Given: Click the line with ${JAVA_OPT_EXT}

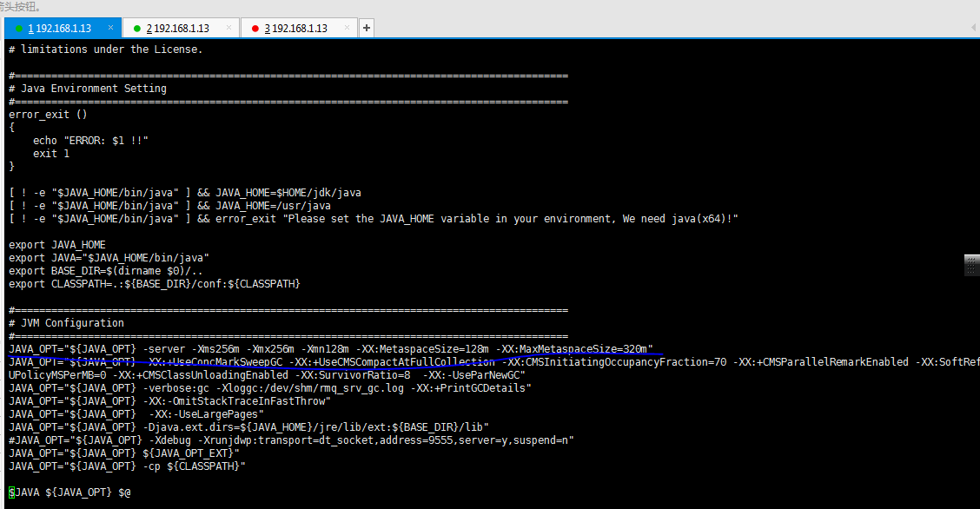Looking at the screenshot, I should pos(123,453).
